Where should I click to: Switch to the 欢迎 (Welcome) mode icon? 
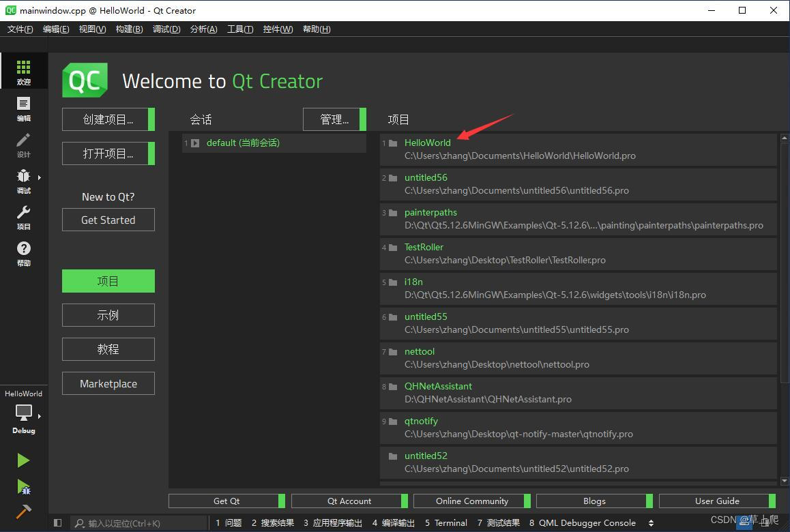pyautogui.click(x=24, y=71)
